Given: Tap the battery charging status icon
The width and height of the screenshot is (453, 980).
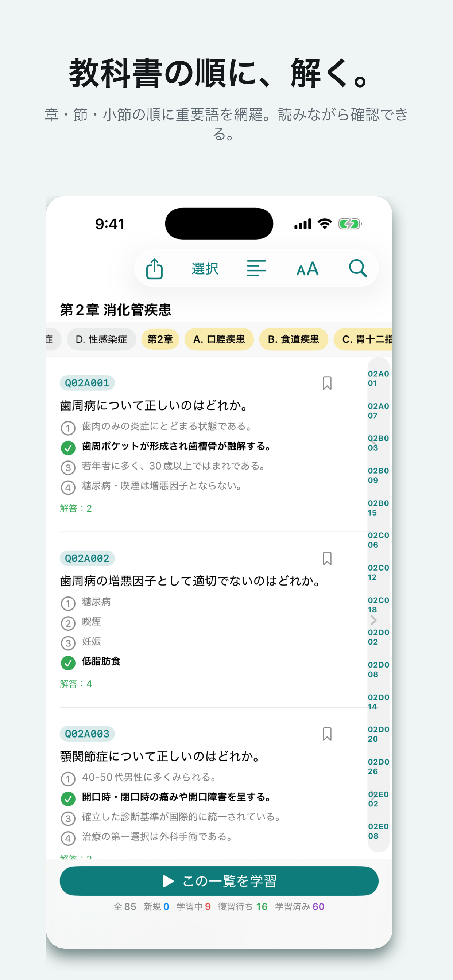Looking at the screenshot, I should (x=350, y=224).
